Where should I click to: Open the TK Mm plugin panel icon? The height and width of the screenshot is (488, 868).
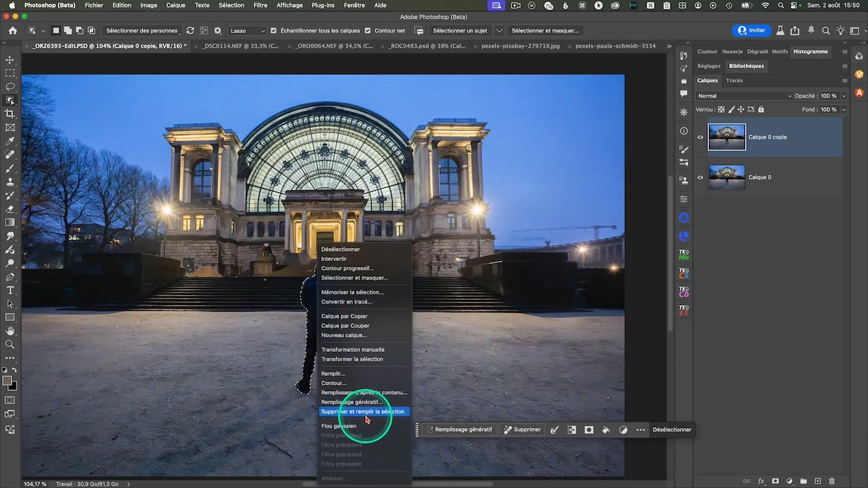[684, 254]
